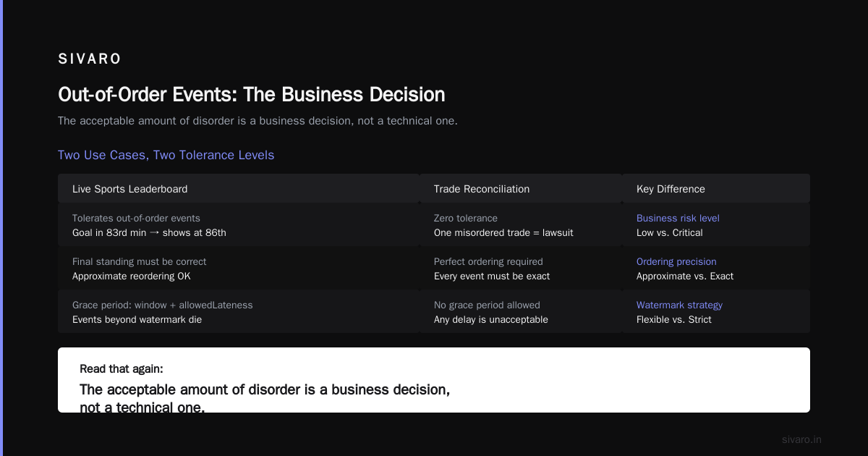Click the Two Use Cases subtitle

tap(166, 155)
